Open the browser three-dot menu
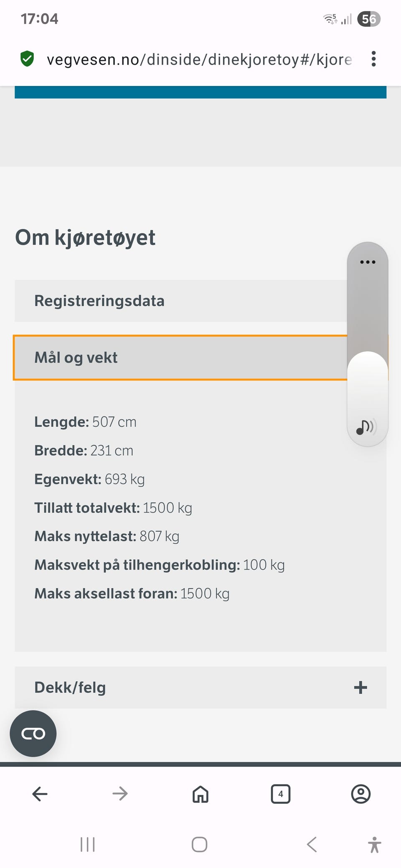The height and width of the screenshot is (868, 401). [x=373, y=59]
